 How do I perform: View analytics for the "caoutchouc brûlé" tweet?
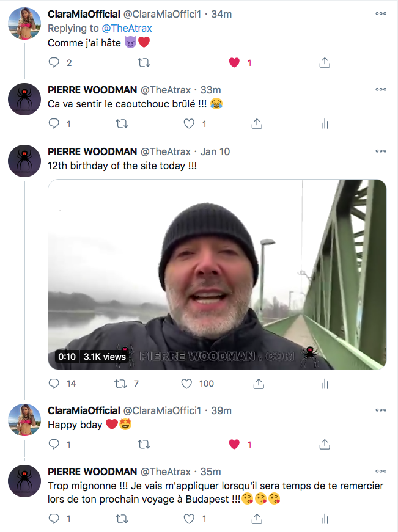[325, 123]
